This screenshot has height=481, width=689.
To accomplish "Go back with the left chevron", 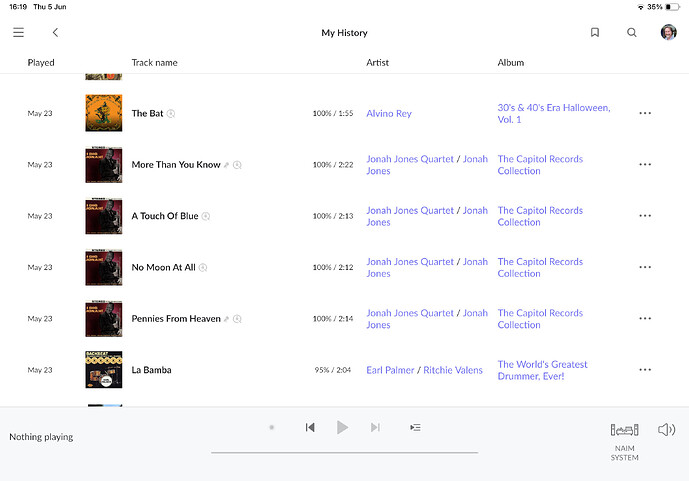I will point(55,33).
